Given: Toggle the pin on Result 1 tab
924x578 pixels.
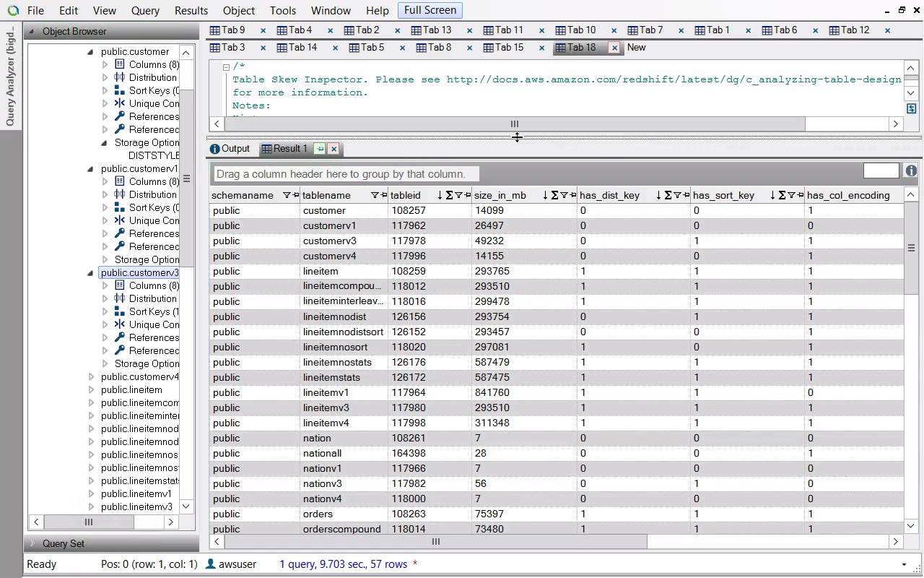Looking at the screenshot, I should point(320,149).
